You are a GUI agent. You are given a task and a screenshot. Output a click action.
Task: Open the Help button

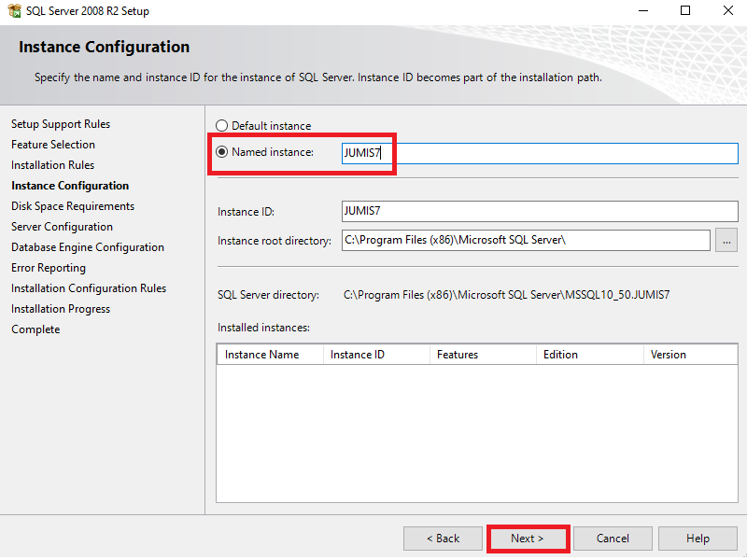698,539
